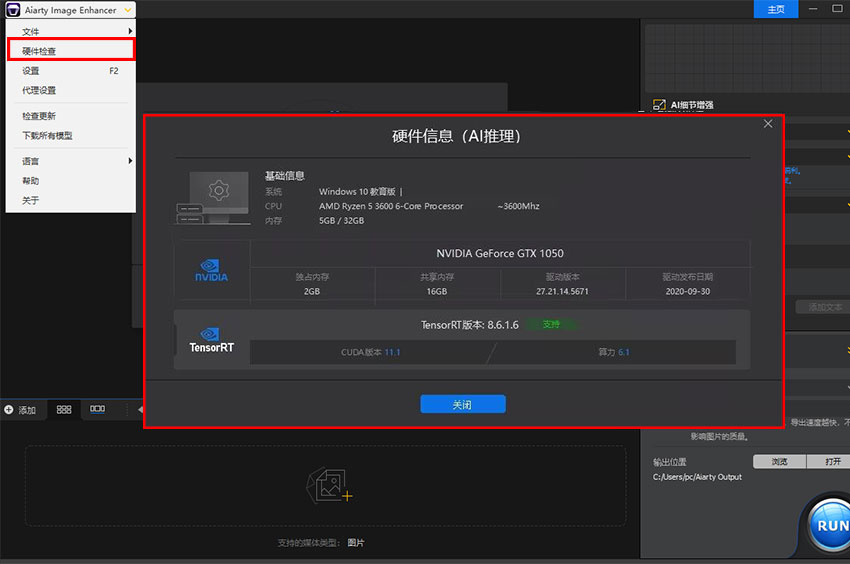
Task: Click the add-image placeholder icon
Action: [329, 485]
